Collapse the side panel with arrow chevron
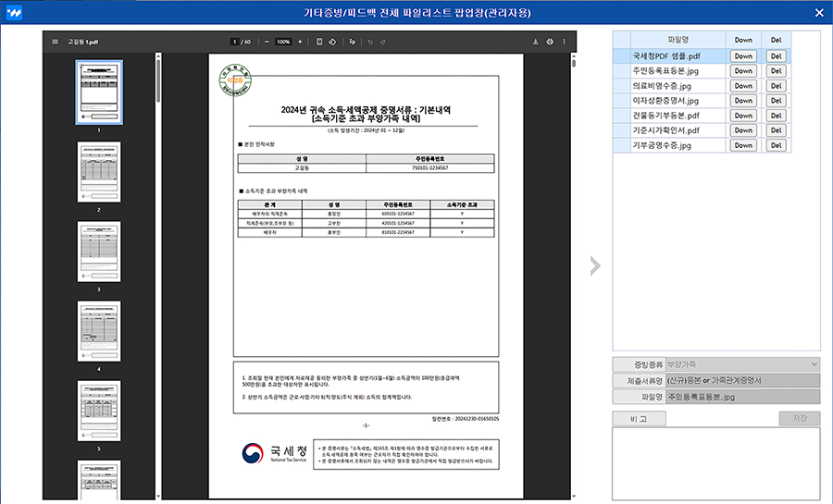This screenshot has width=833, height=504. 595,266
